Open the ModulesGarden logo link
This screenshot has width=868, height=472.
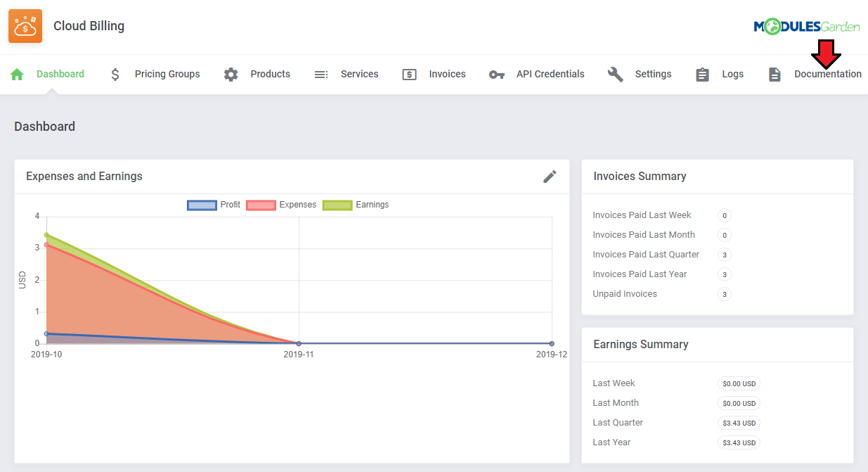(807, 27)
